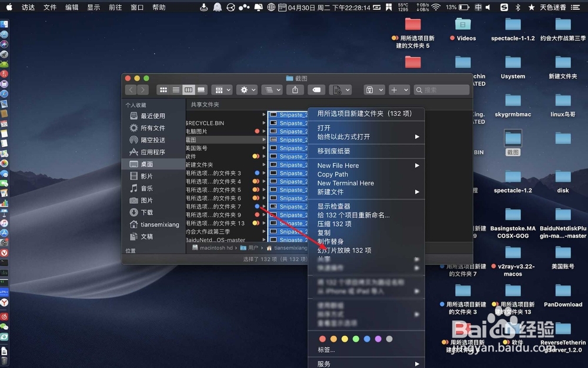Click the Wi-Fi status icon
The image size is (588, 368).
click(436, 7)
